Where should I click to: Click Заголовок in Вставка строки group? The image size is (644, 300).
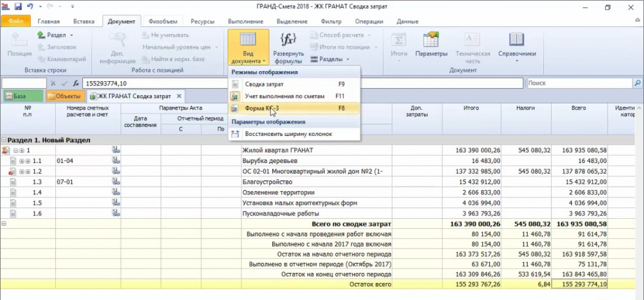click(57, 47)
